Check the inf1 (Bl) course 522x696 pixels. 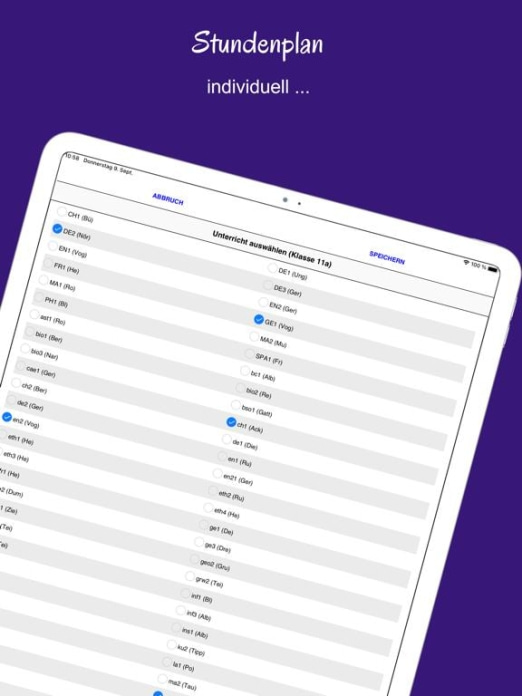185,593
